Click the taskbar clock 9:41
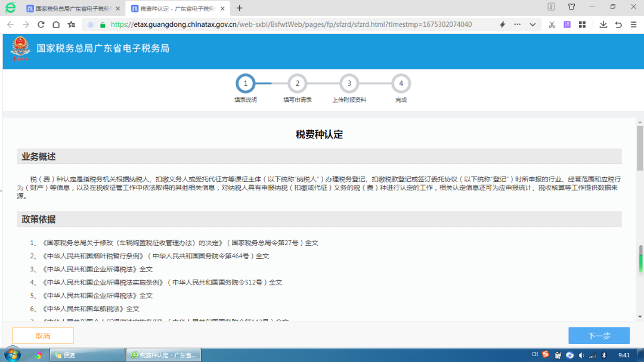Screen dimensions: 644x362 point(624,355)
